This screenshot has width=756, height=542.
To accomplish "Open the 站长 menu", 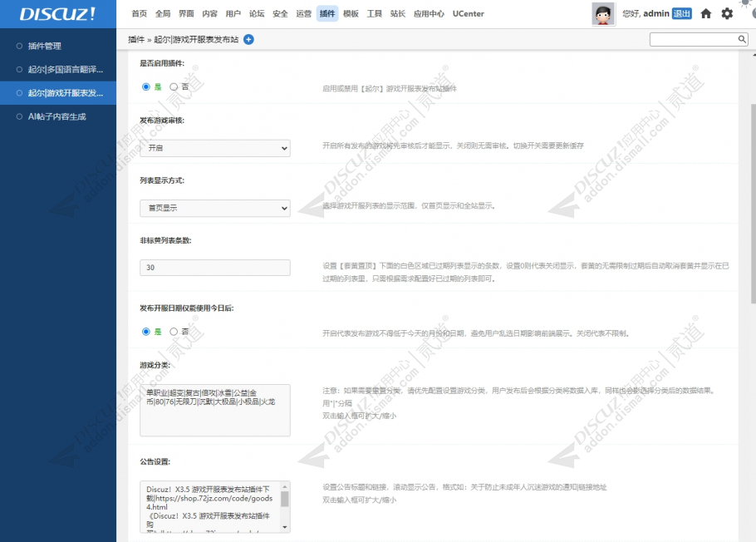I will 398,13.
